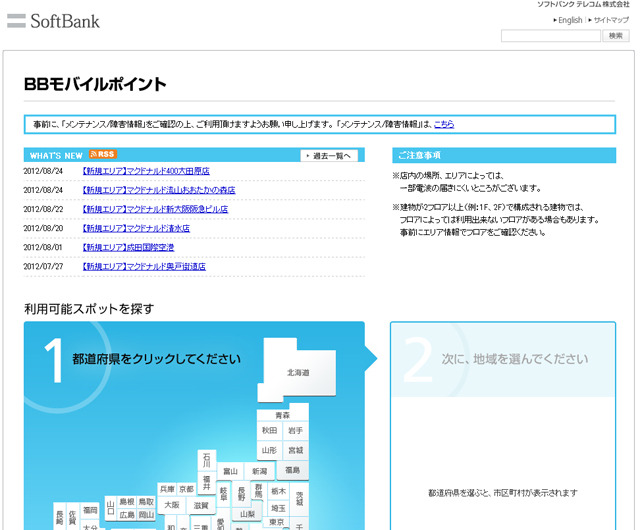Select 岡山 prefecture on the map
The height and width of the screenshot is (530, 640).
[x=146, y=515]
